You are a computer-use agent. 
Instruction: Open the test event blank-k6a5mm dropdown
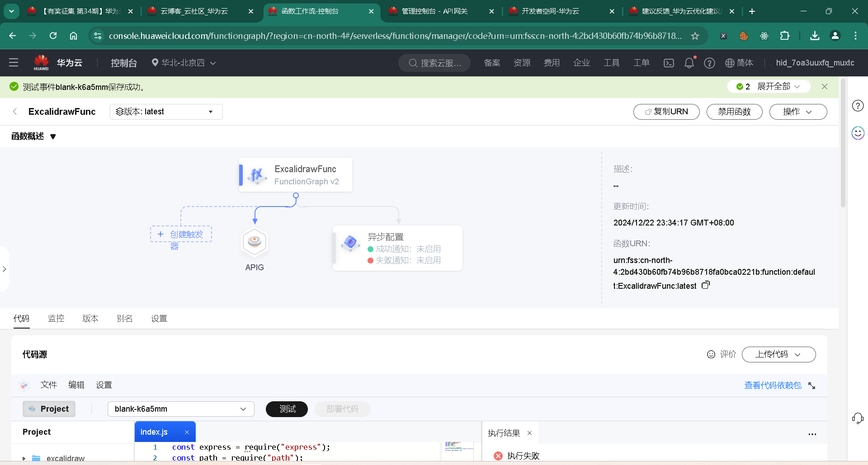(x=181, y=409)
